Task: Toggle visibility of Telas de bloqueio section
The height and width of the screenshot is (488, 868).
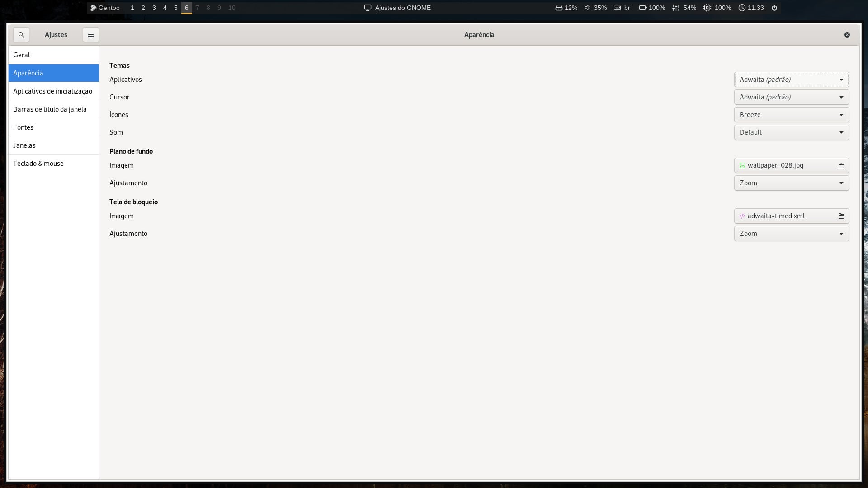Action: coord(133,202)
